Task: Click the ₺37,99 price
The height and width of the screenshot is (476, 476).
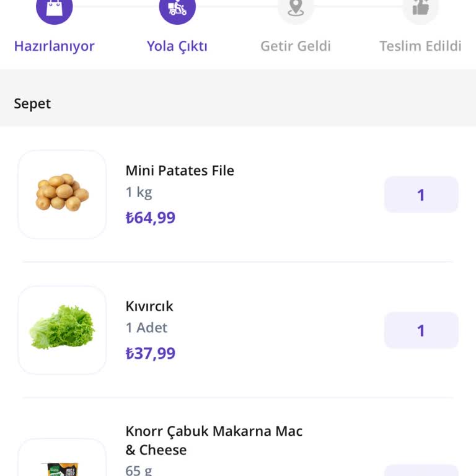Action: point(151,353)
